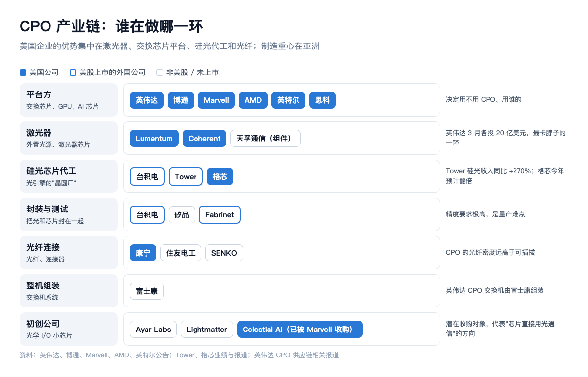588x377 pixels.
Task: Select the 住友电工 chip
Action: pyautogui.click(x=181, y=253)
